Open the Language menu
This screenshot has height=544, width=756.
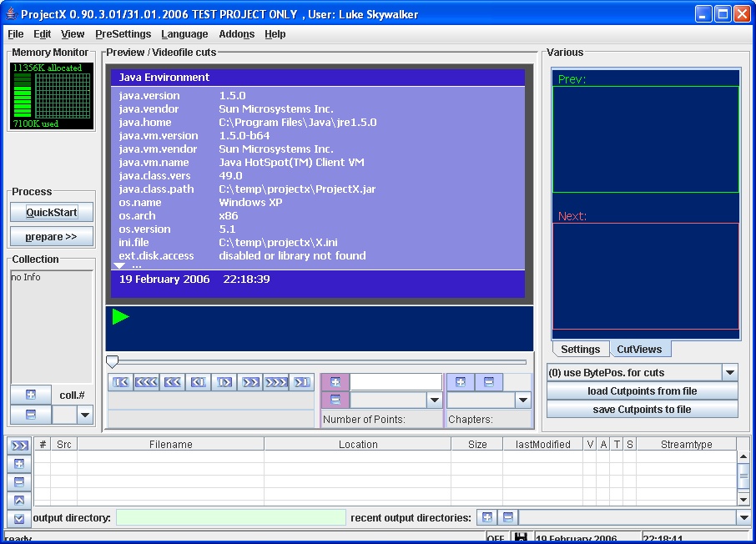[184, 34]
